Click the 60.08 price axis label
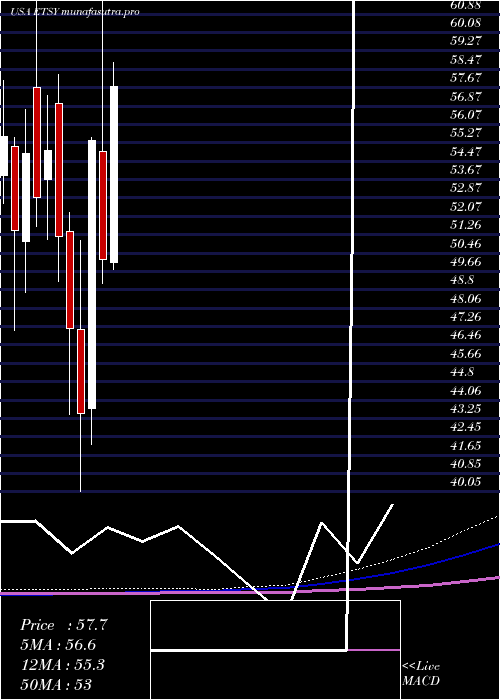 pyautogui.click(x=466, y=22)
